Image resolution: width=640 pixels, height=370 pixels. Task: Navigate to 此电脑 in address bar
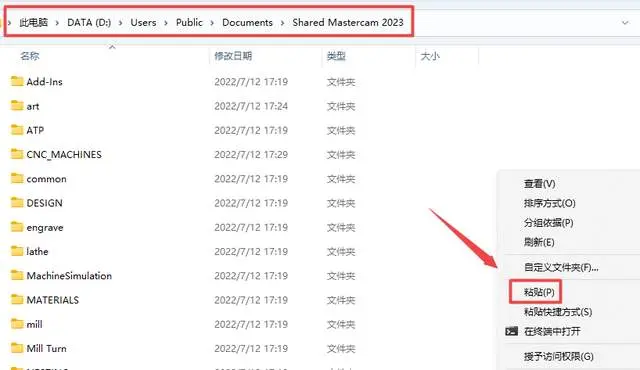(33, 22)
